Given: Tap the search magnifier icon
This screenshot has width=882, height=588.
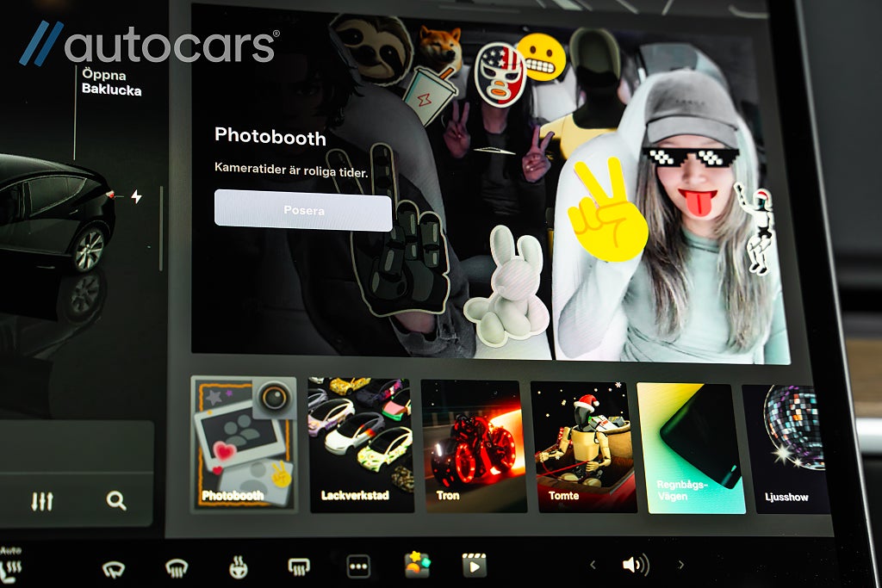Looking at the screenshot, I should click(x=116, y=499).
